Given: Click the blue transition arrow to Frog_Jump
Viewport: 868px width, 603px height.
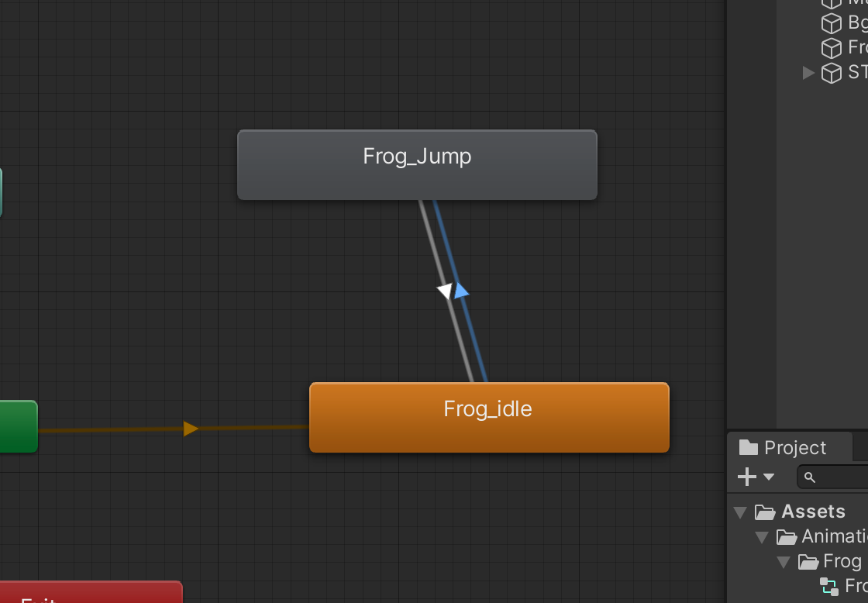Looking at the screenshot, I should [461, 290].
